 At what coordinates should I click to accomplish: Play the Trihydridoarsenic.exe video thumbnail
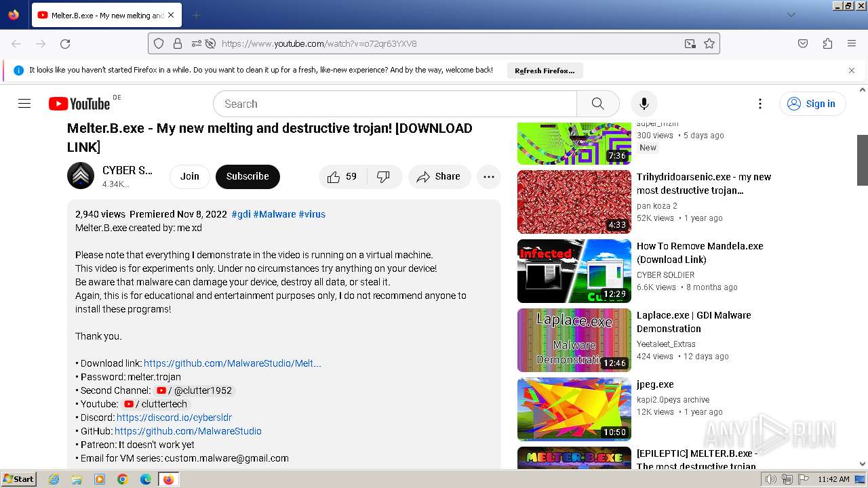point(574,202)
